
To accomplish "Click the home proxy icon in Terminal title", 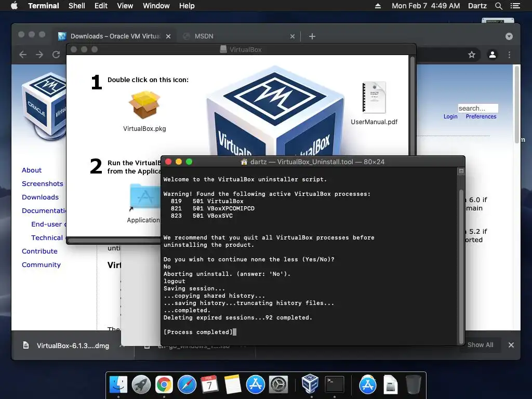I will [244, 162].
